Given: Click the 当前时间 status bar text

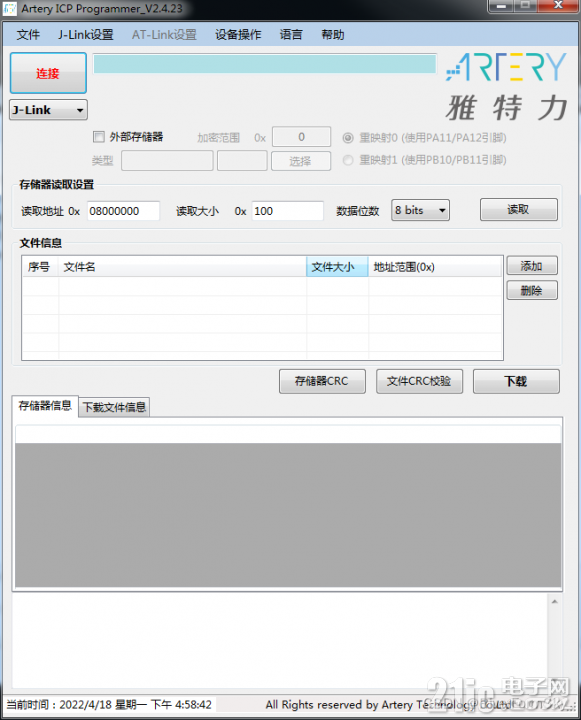Looking at the screenshot, I should pyautogui.click(x=109, y=704).
